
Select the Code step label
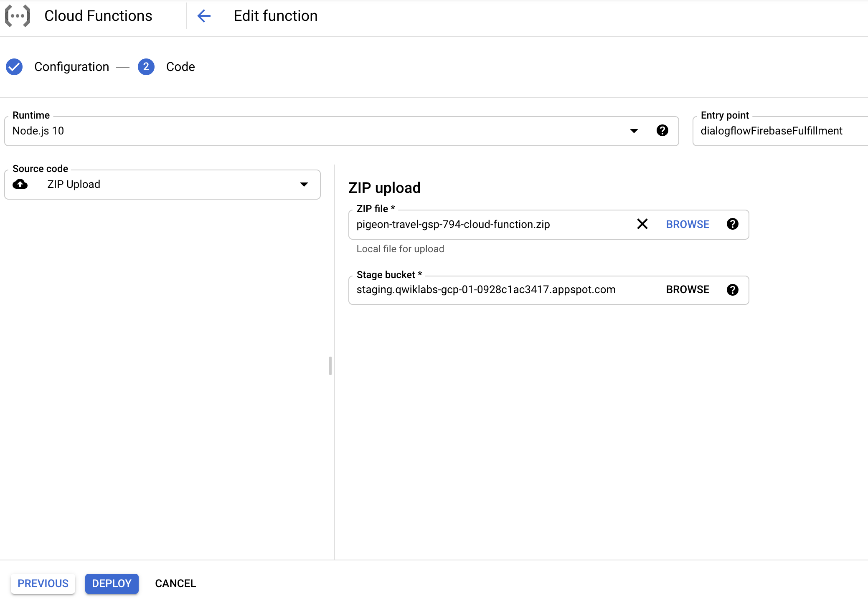pos(180,67)
